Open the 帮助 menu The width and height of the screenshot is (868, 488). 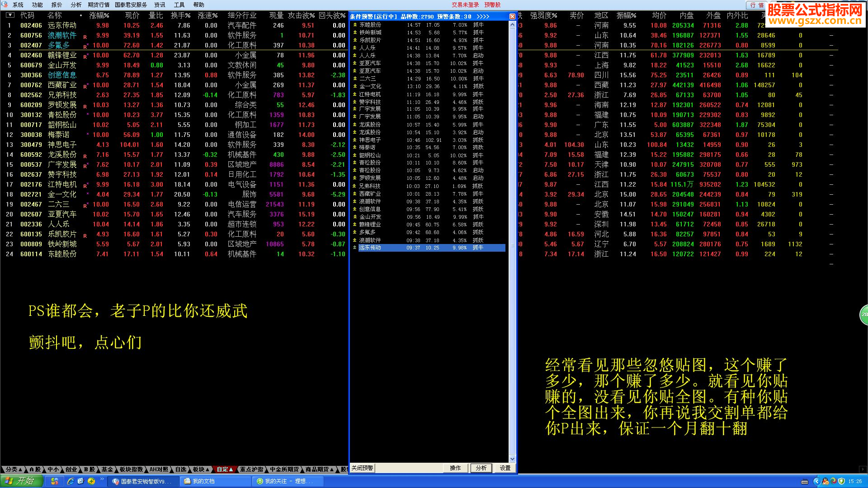pyautogui.click(x=199, y=5)
